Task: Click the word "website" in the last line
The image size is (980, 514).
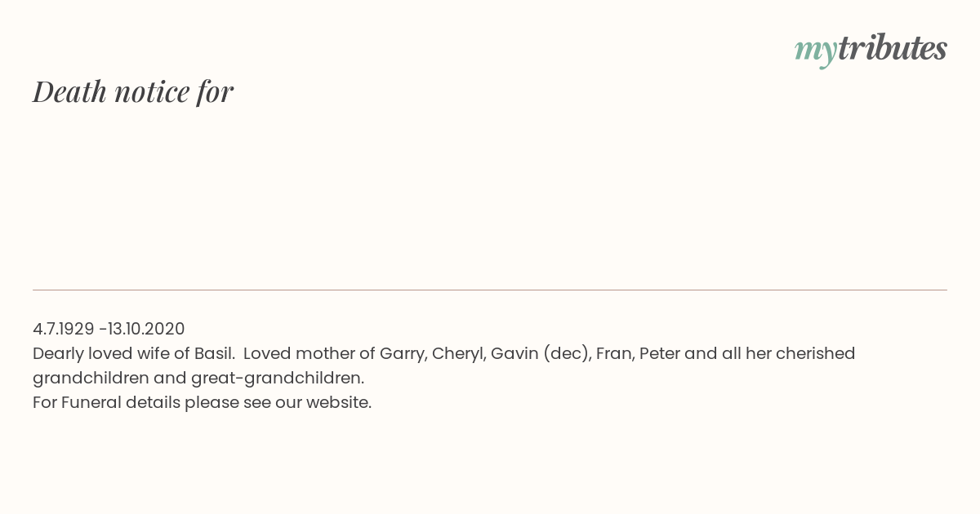Action: point(337,402)
